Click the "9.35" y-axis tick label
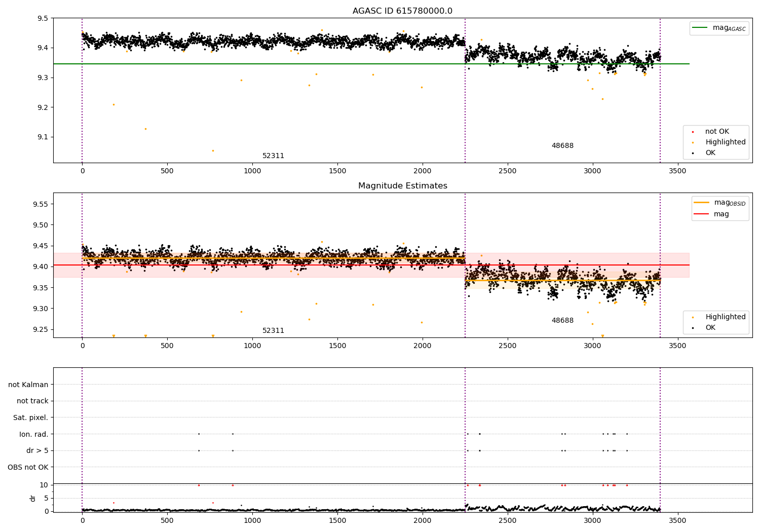 coord(41,288)
